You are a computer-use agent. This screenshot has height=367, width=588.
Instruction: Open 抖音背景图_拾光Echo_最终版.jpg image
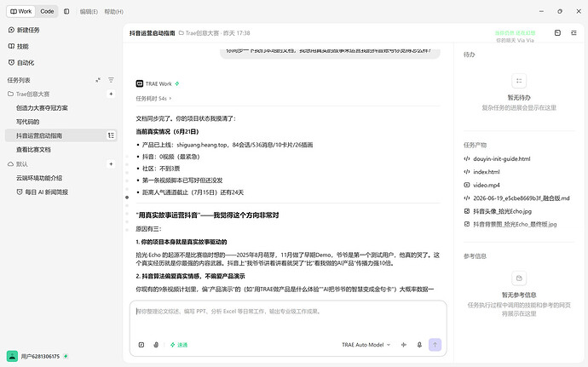click(515, 225)
